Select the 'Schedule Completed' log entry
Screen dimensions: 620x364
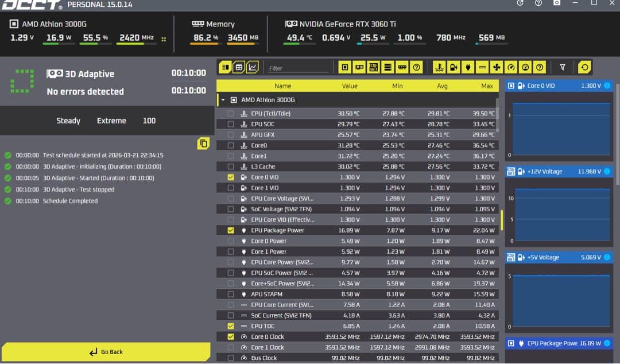(70, 201)
